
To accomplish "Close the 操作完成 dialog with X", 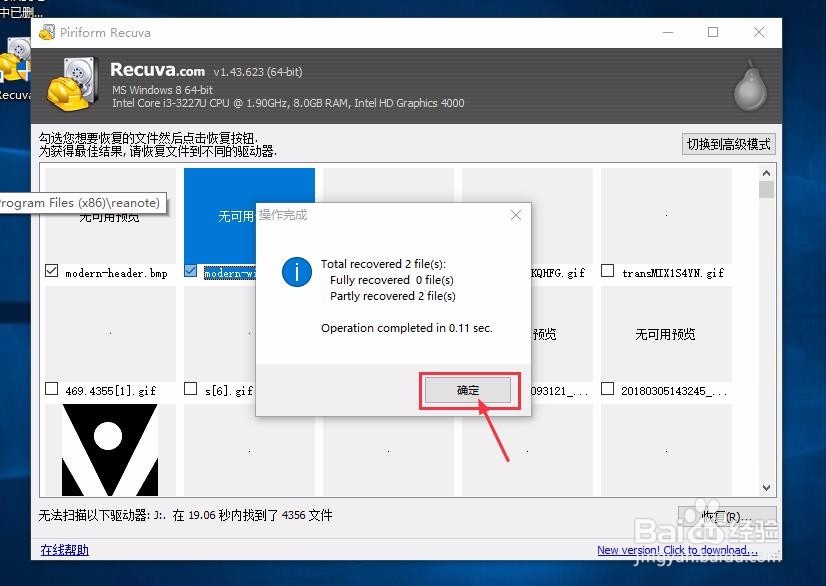I will pos(516,215).
